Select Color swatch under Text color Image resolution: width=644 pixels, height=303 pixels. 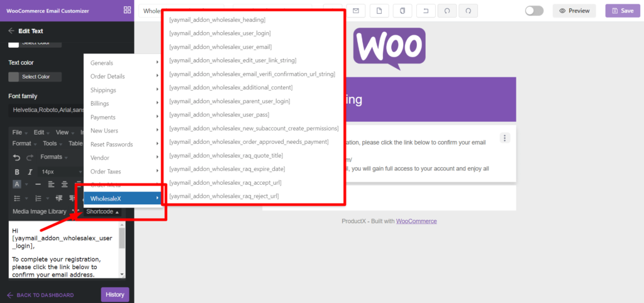35,77
